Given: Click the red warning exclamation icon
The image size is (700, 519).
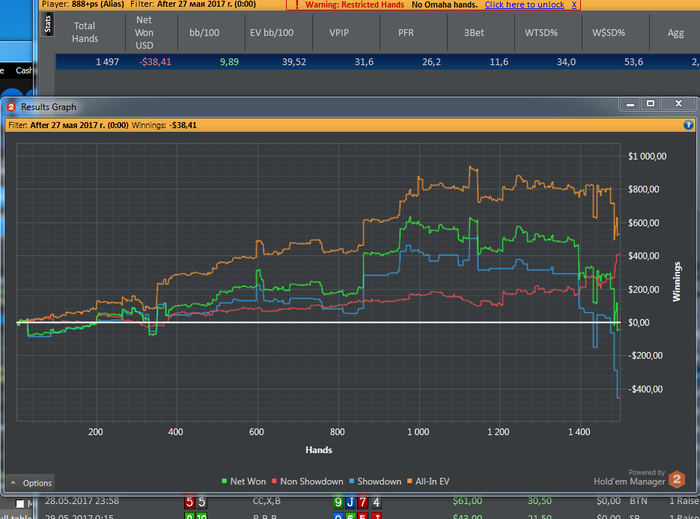Looking at the screenshot, I should click(x=296, y=4).
